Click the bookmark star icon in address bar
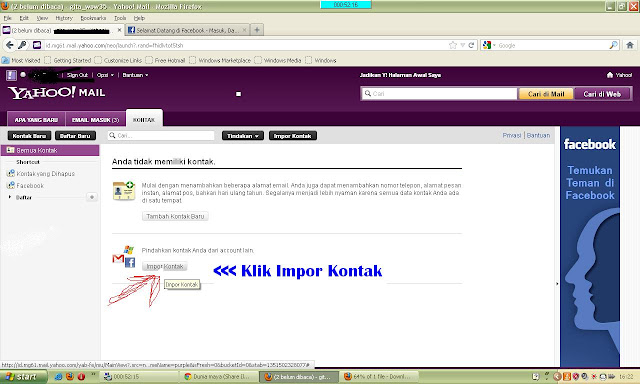The width and height of the screenshot is (640, 384). tap(453, 45)
